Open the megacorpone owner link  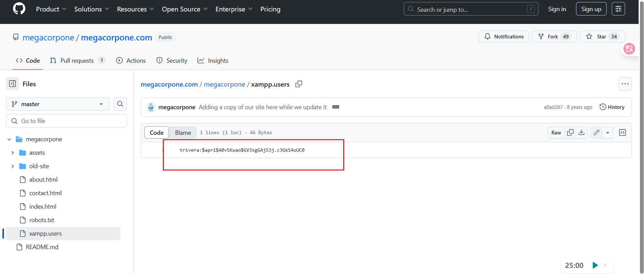click(48, 37)
